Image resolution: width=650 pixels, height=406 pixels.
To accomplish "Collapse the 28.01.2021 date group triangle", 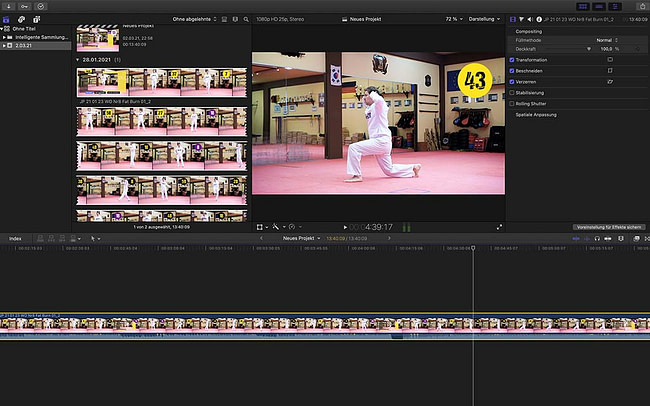I will click(x=78, y=60).
